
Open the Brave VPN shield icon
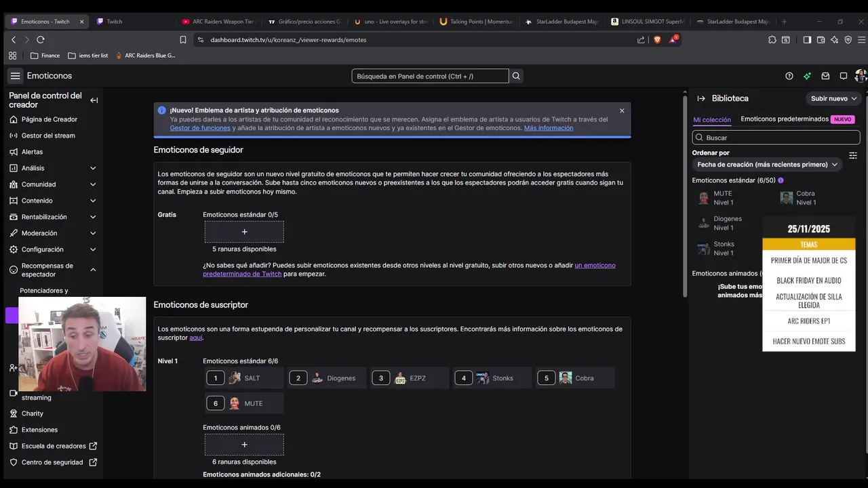848,40
